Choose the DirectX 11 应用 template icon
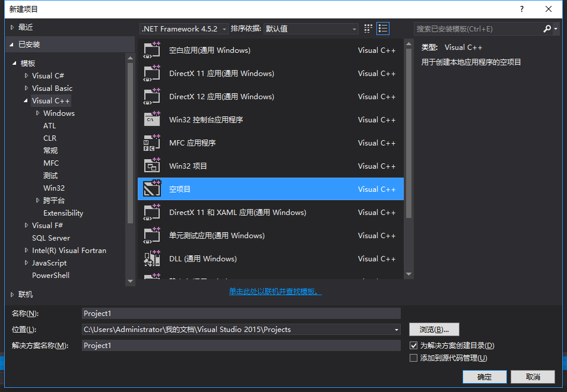 (152, 73)
